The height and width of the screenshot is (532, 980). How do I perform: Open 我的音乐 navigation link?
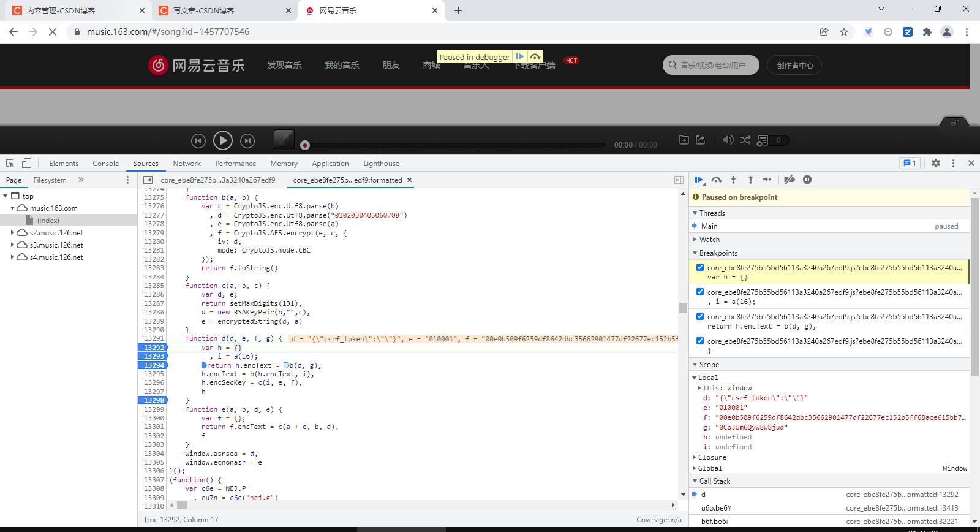tap(342, 65)
